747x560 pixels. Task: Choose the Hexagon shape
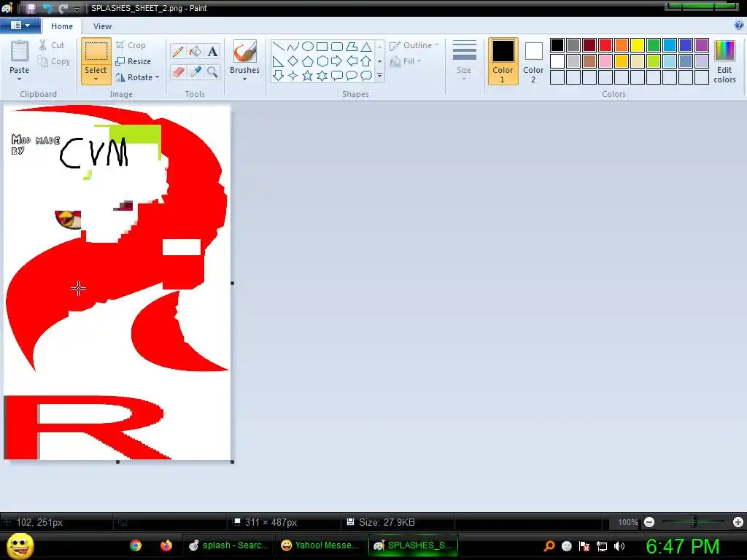coord(322,61)
